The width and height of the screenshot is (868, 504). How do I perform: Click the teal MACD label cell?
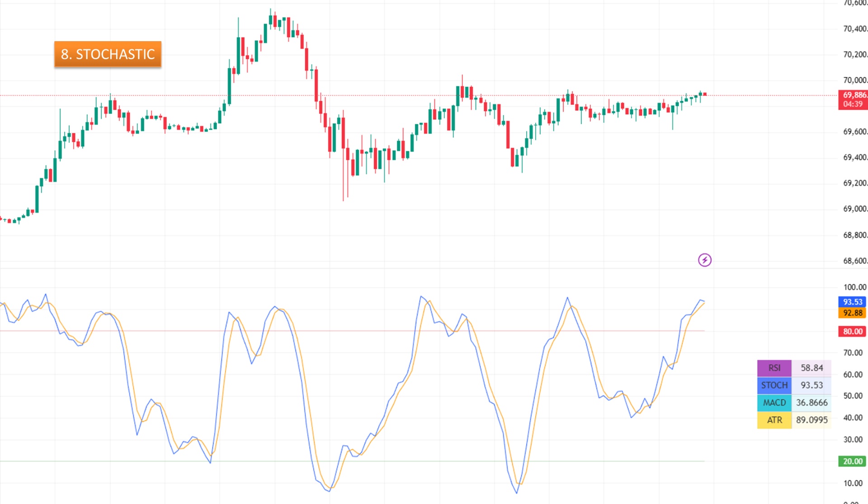[x=774, y=402]
